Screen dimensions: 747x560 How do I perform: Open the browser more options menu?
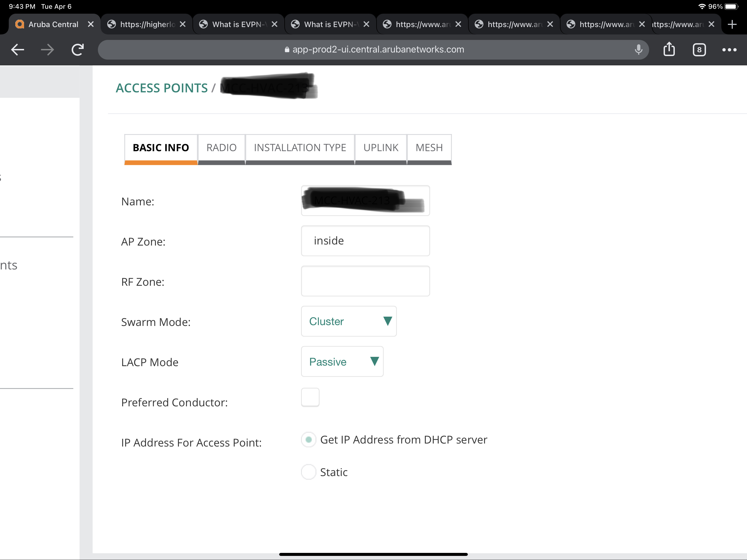click(x=730, y=50)
